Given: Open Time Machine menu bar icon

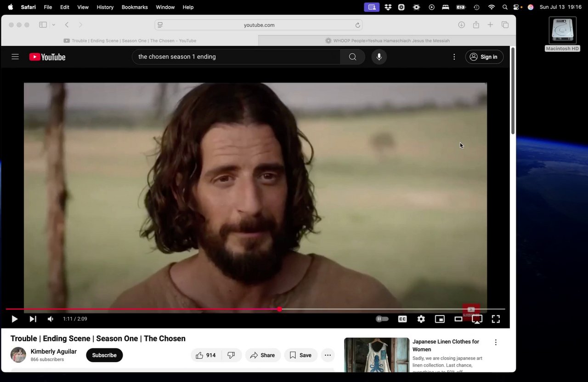Looking at the screenshot, I should (476, 7).
